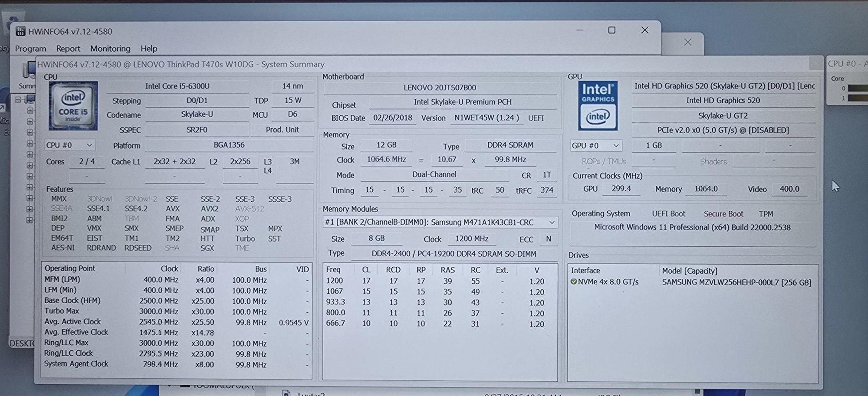The width and height of the screenshot is (868, 396).
Task: Open the Help menu
Action: pyautogui.click(x=149, y=49)
